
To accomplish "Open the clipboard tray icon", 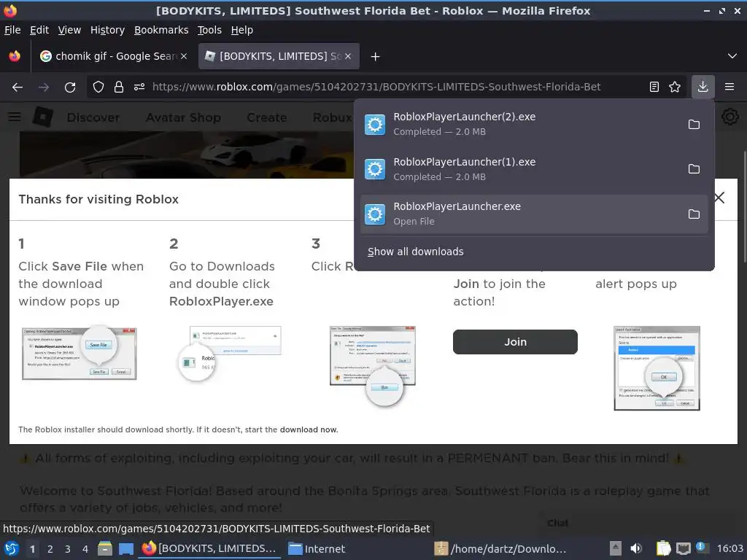I will pyautogui.click(x=663, y=548).
